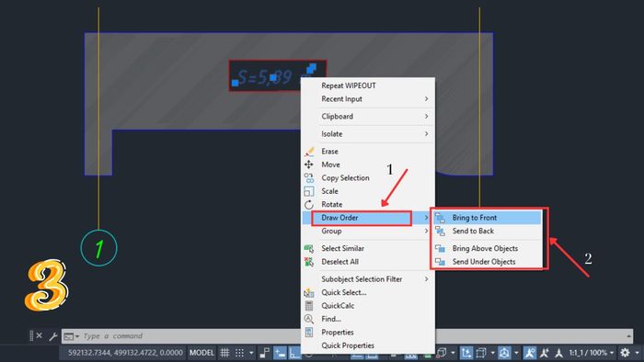The image size is (644, 362).
Task: Expand the Subobject Selection Filter submenu arrow
Action: tap(426, 279)
